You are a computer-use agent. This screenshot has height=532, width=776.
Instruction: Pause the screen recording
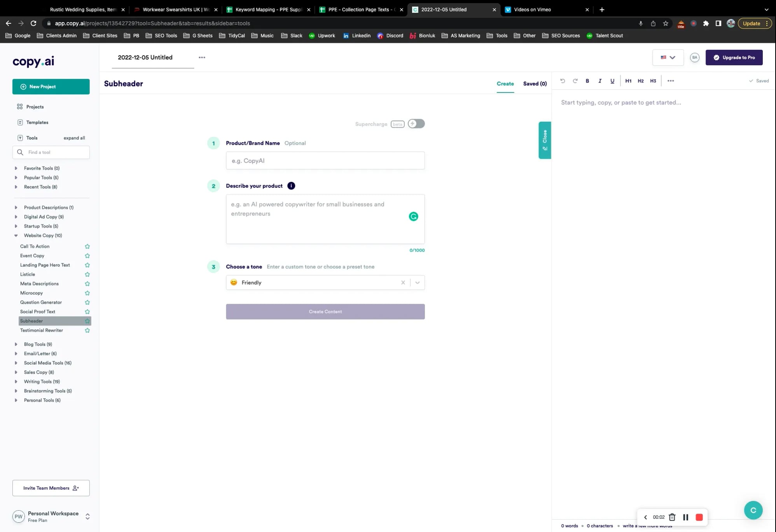[x=686, y=517]
